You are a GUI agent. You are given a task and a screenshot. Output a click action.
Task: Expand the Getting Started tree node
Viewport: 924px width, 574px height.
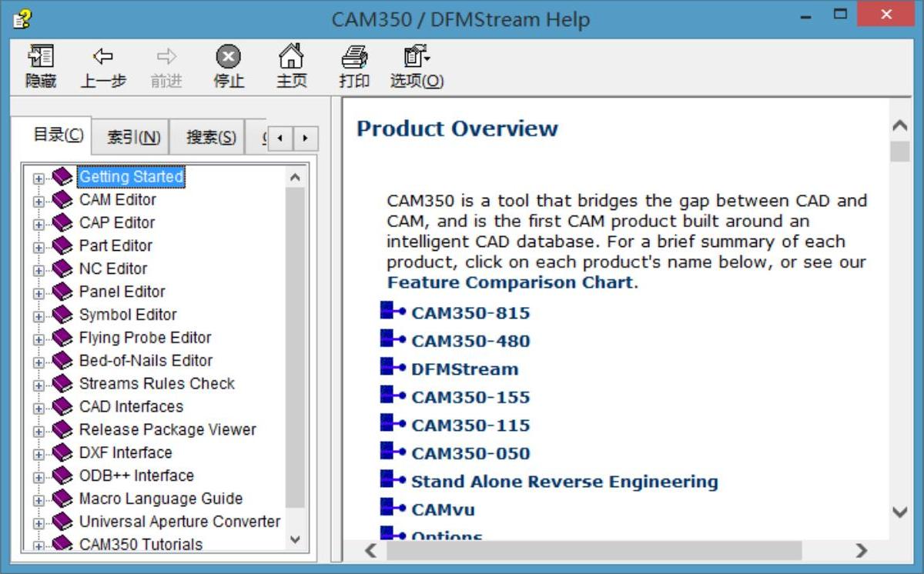click(38, 179)
